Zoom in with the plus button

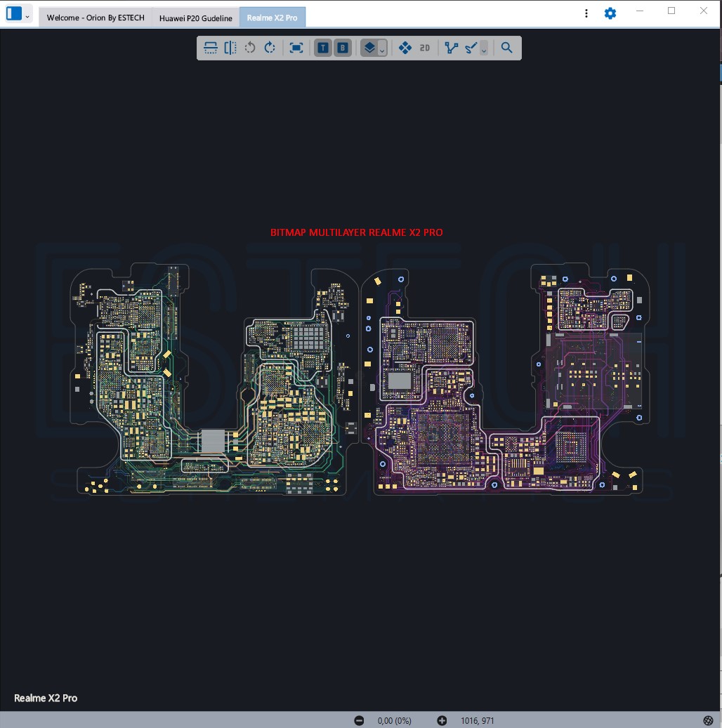pyautogui.click(x=442, y=720)
